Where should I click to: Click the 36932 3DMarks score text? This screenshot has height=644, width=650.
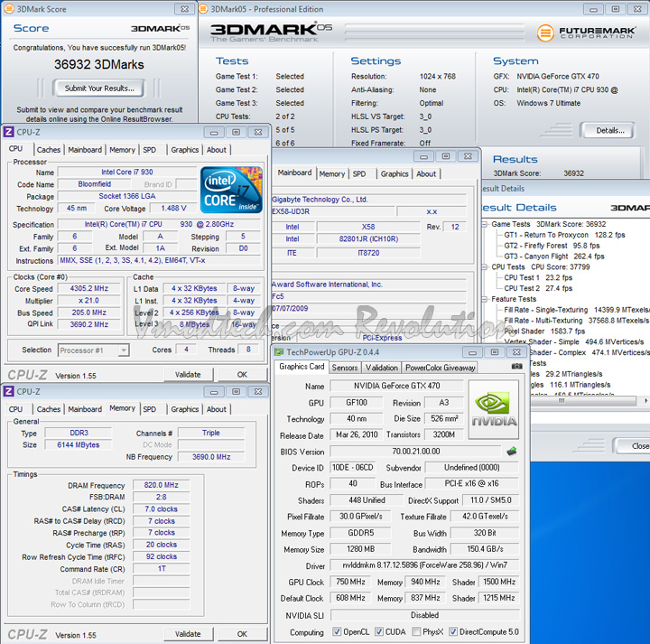tap(99, 64)
